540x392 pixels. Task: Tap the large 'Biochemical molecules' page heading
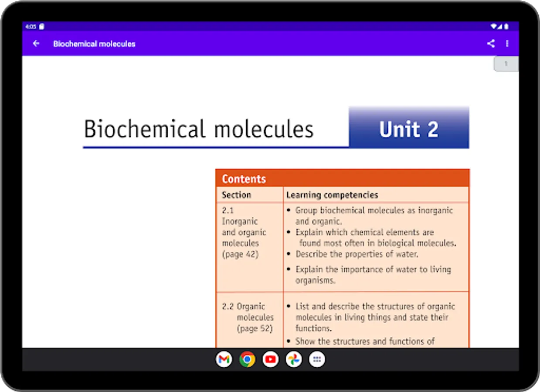coord(199,129)
